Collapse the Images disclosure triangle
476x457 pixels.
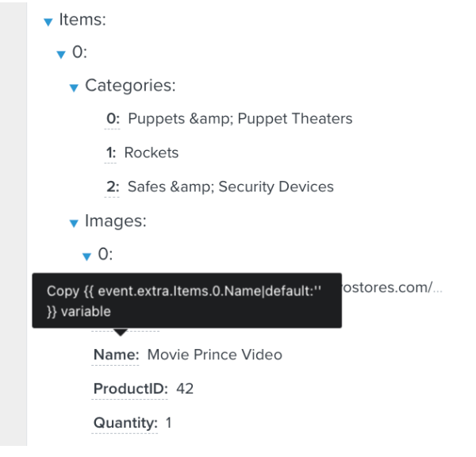[x=74, y=224]
